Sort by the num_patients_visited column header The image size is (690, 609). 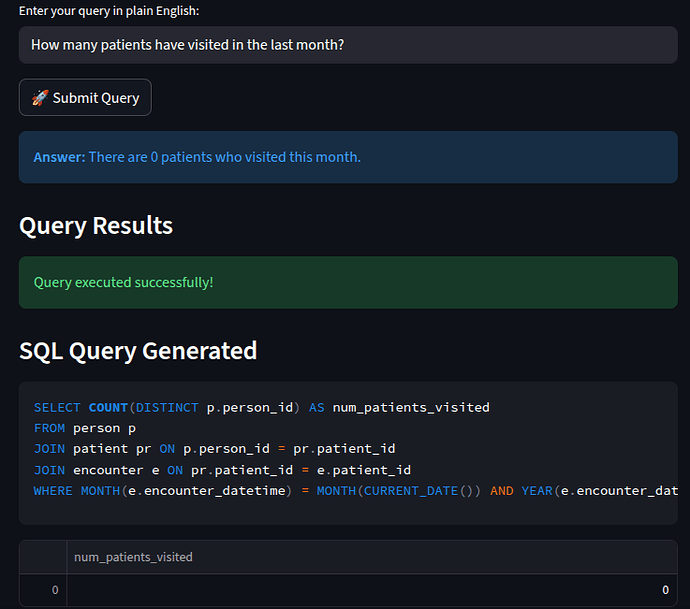[x=133, y=557]
